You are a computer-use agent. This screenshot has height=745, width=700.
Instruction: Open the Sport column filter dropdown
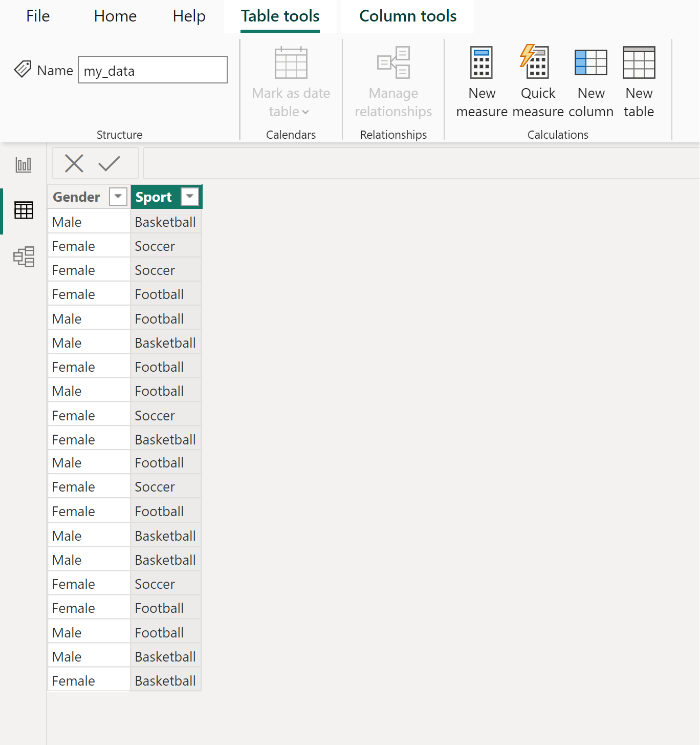click(190, 197)
